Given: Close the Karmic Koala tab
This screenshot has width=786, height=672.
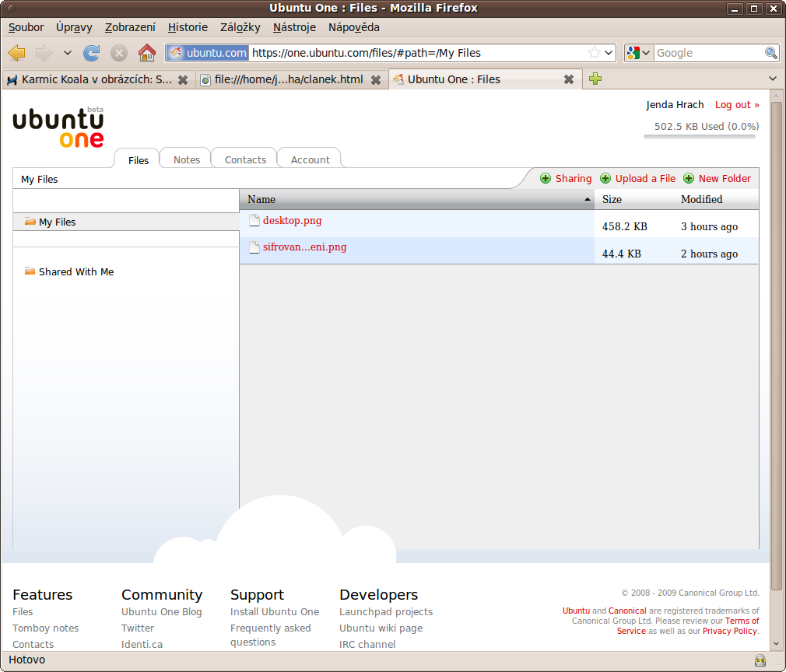Looking at the screenshot, I should [183, 79].
